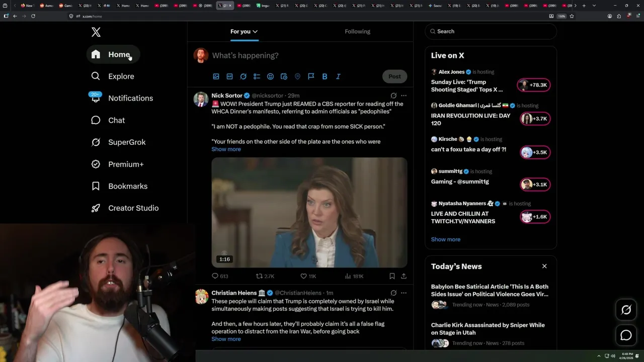Open the Home page from the sidebar

click(x=113, y=54)
